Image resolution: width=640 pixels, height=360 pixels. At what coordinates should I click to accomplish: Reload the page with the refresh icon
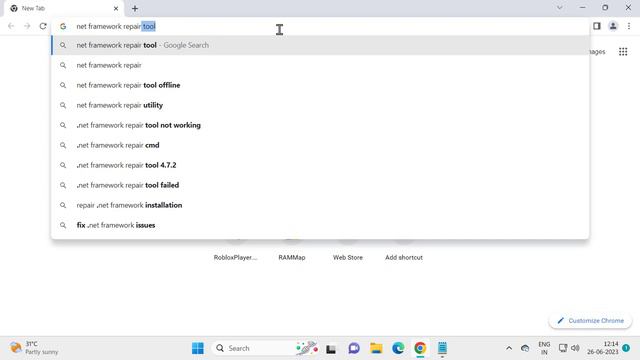(x=43, y=26)
